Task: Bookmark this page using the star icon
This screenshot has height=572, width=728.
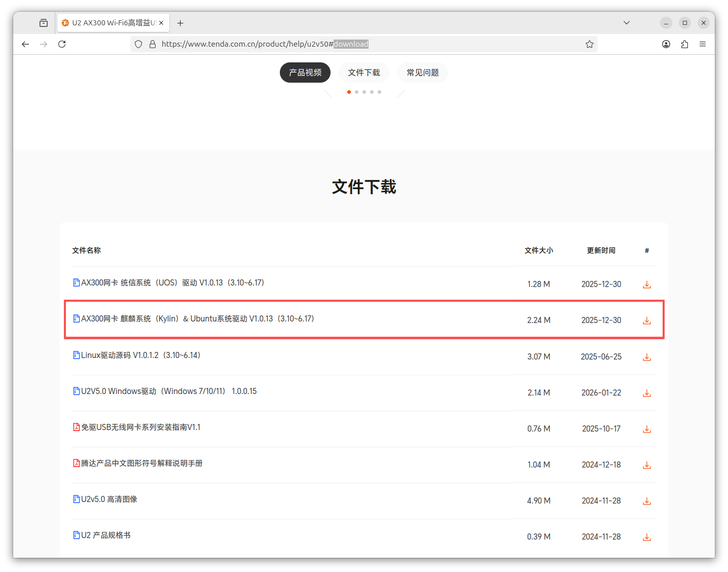Action: (x=589, y=44)
